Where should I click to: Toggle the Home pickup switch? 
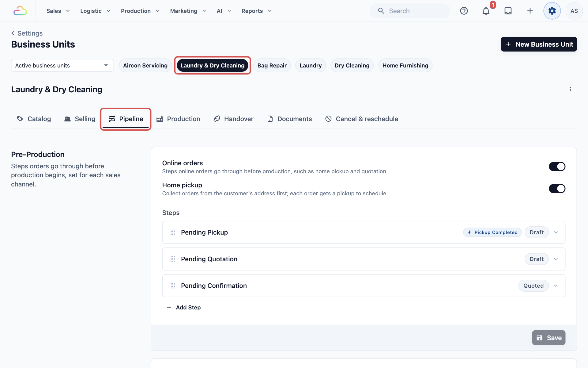click(x=557, y=189)
